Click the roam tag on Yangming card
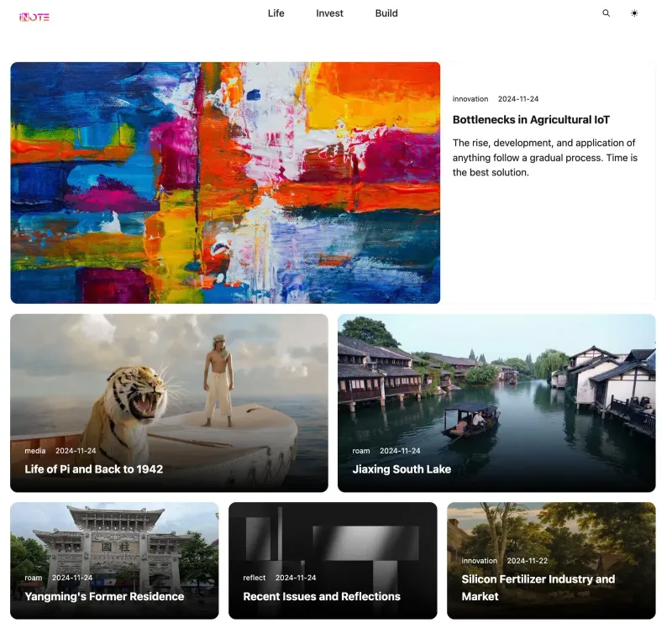The image size is (672, 623). coord(34,578)
